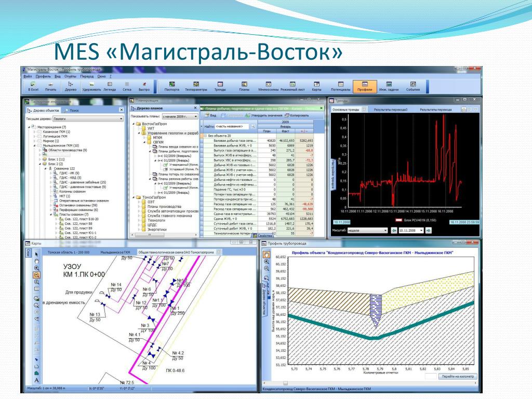
Task: Switch to the 'Поиск' tab
Action: 72,110
